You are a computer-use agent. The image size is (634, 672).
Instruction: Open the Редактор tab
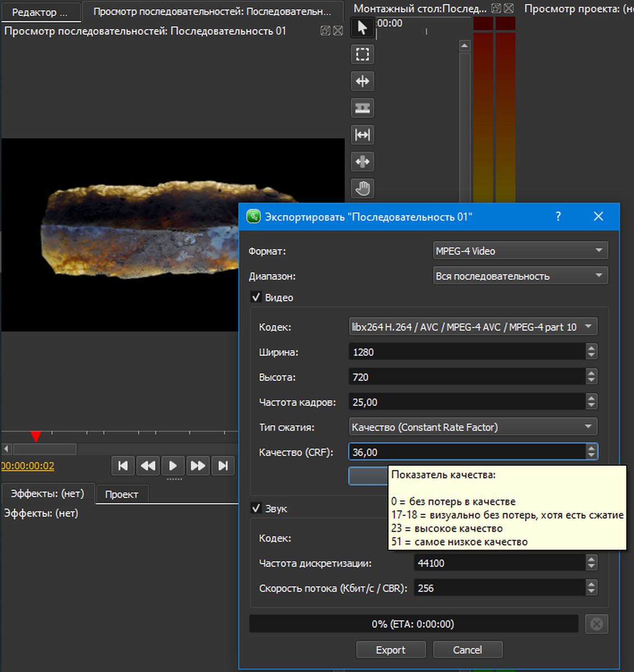[x=40, y=12]
